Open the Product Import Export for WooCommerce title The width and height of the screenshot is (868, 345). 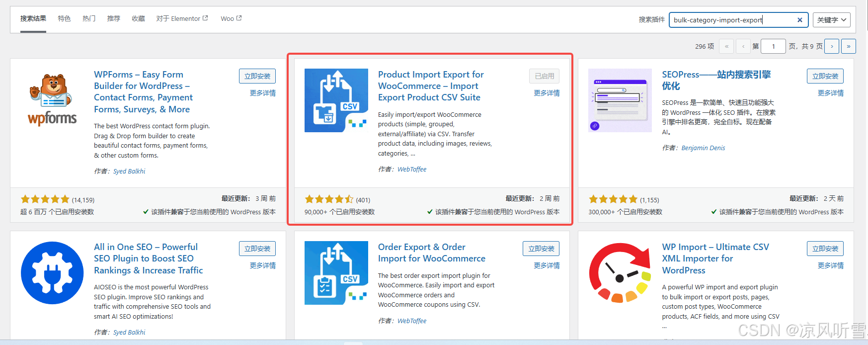[431, 86]
